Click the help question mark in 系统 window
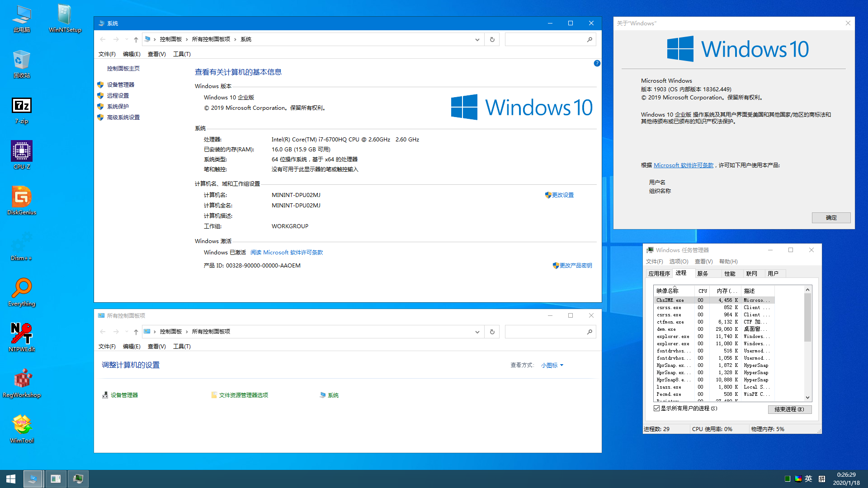 597,63
